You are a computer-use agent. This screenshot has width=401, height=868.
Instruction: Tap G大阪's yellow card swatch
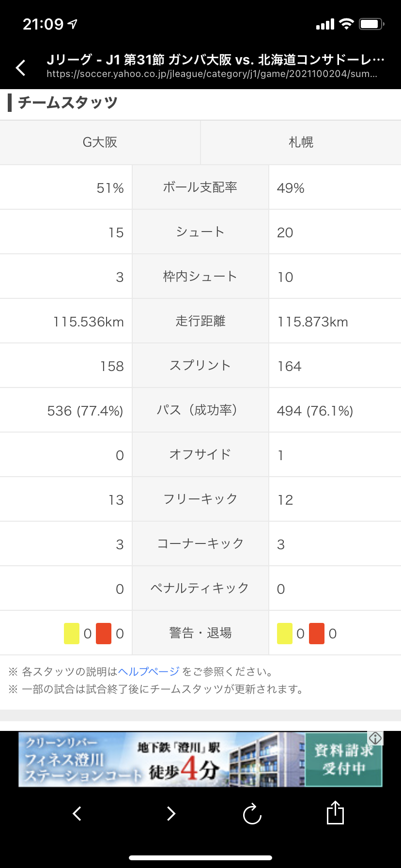click(72, 634)
